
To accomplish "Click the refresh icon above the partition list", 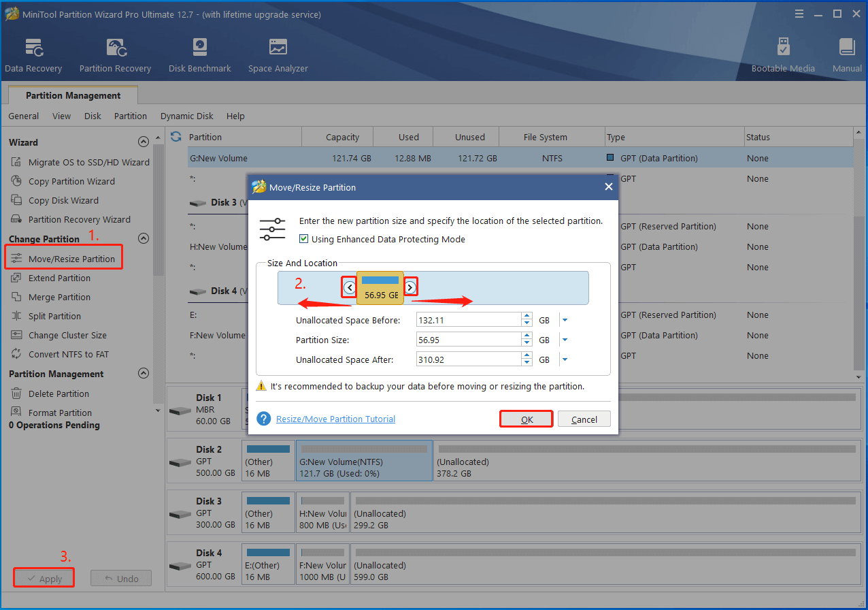I will [176, 136].
